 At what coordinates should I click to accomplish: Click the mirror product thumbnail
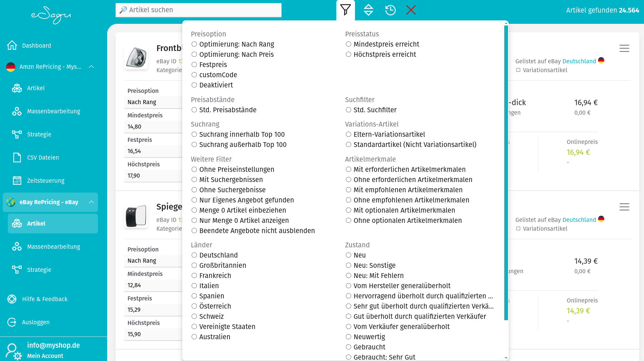[136, 216]
